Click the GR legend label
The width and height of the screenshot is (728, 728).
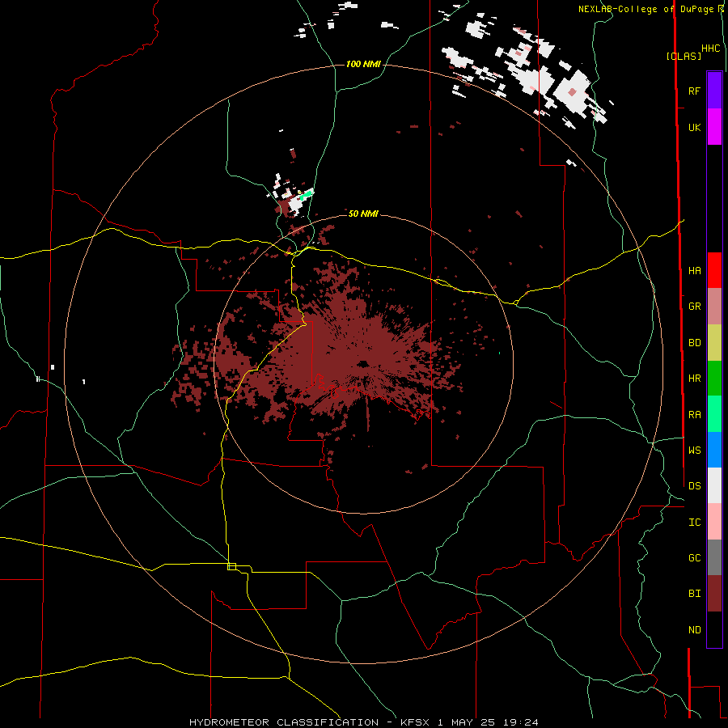pyautogui.click(x=694, y=307)
